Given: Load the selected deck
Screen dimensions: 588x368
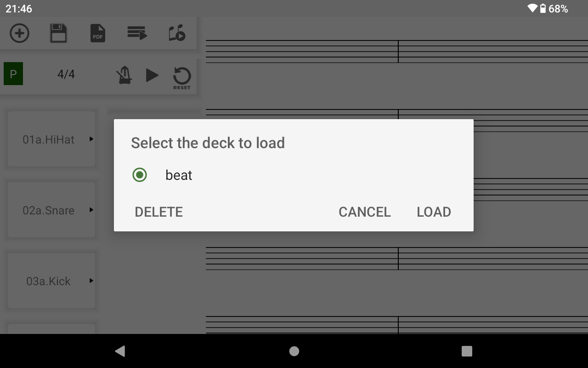Looking at the screenshot, I should point(434,212).
